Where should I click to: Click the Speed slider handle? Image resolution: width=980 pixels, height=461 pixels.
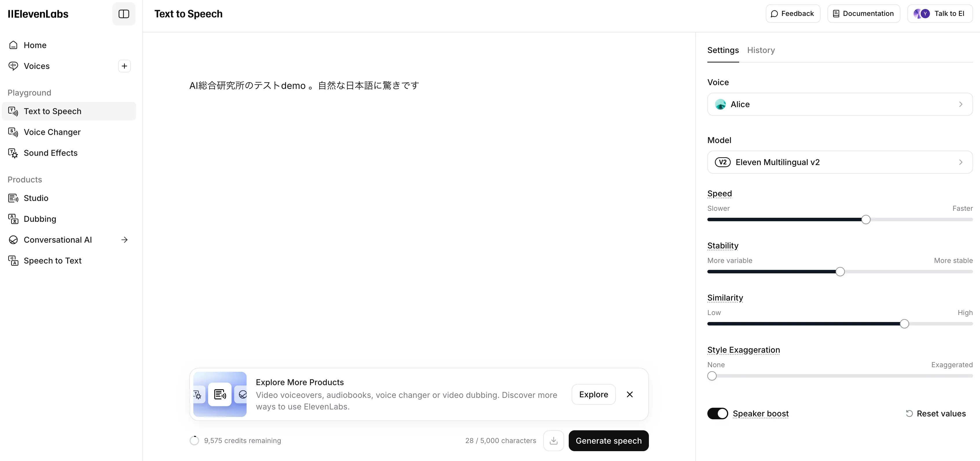click(866, 220)
